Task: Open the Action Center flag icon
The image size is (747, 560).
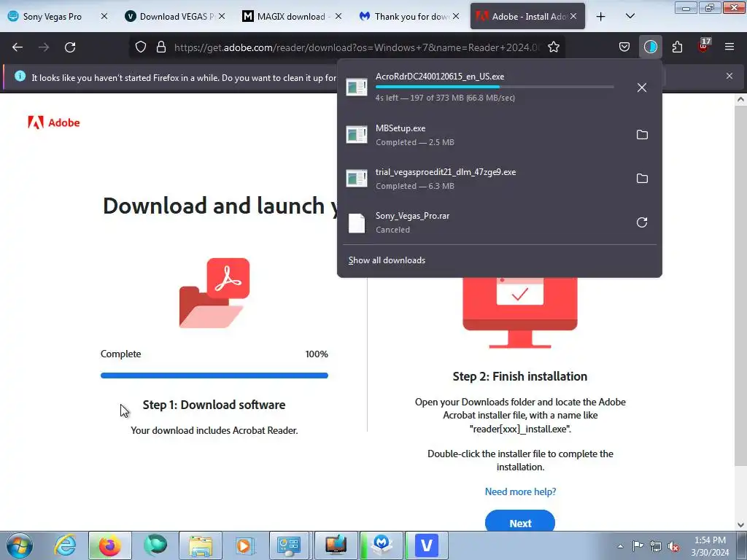Action: coord(638,546)
